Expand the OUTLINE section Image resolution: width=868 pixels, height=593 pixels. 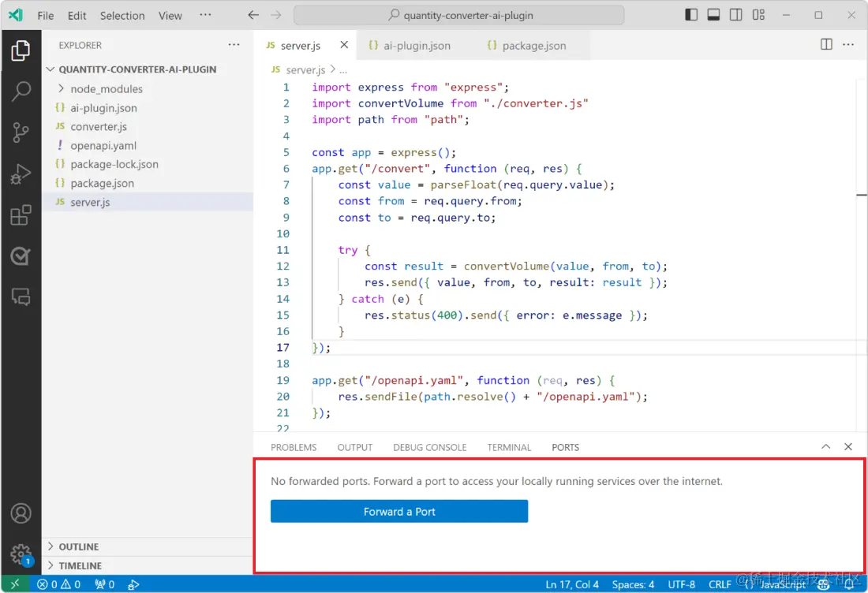(78, 546)
